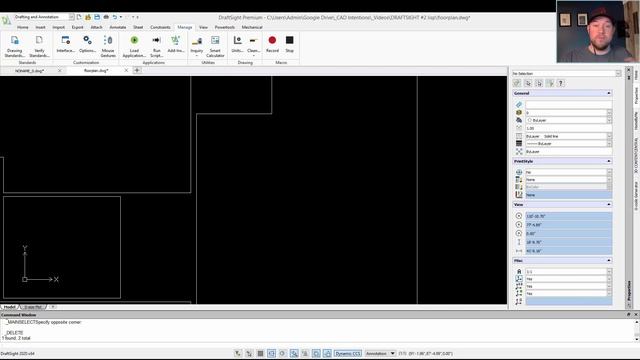This screenshot has width=640, height=360.
Task: Click the line scale 1.00 field
Action: click(x=569, y=129)
